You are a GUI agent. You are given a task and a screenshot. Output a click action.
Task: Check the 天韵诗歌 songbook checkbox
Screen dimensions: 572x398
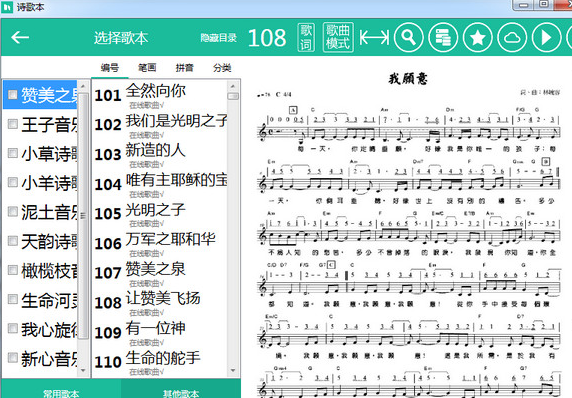13,241
